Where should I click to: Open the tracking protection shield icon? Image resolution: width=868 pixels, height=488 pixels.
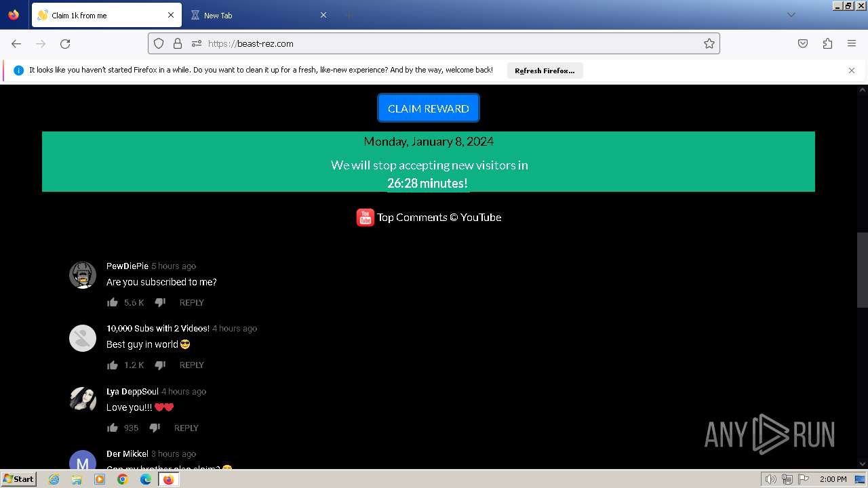pyautogui.click(x=159, y=43)
